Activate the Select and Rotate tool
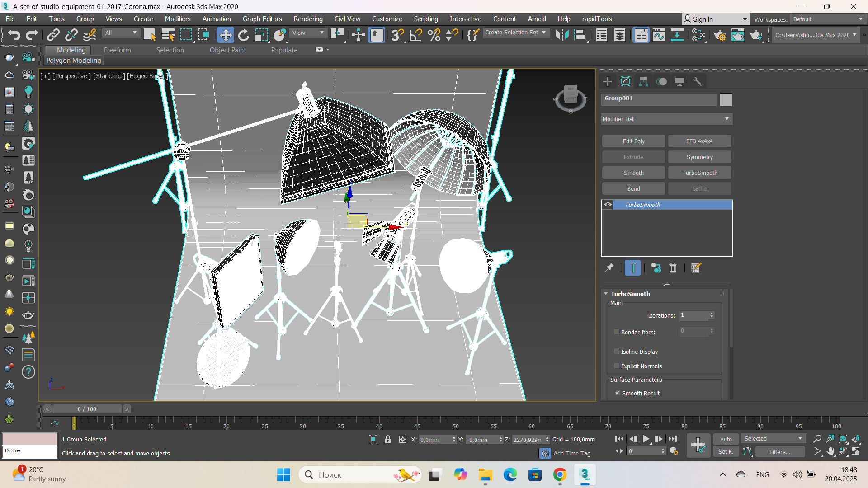 click(x=243, y=35)
